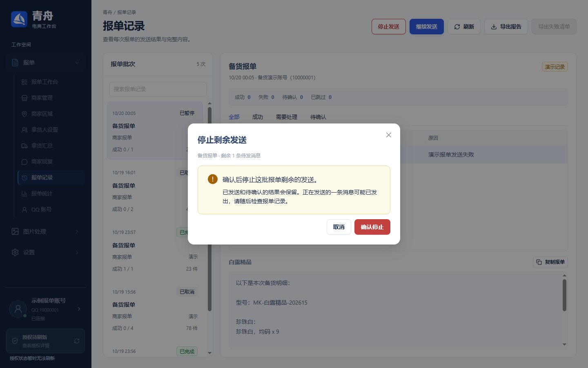Viewport: 588px width, 368px height.
Task: Click the 复制报单 copy button
Action: (x=550, y=262)
